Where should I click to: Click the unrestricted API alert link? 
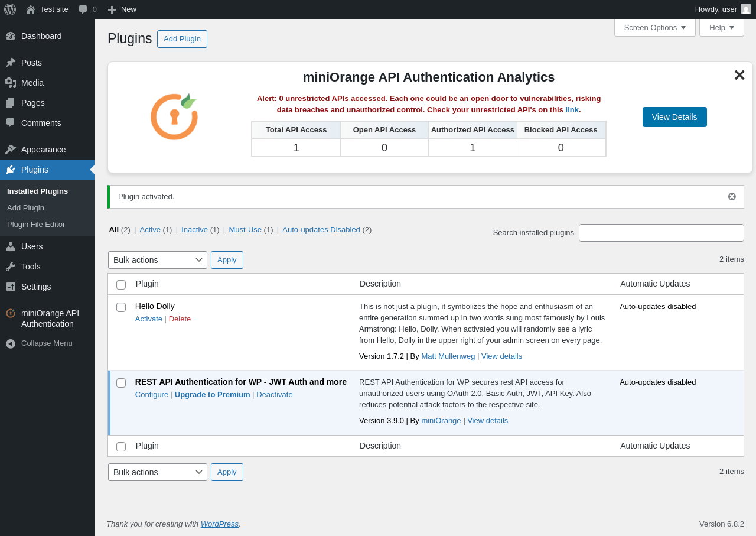[x=572, y=109]
